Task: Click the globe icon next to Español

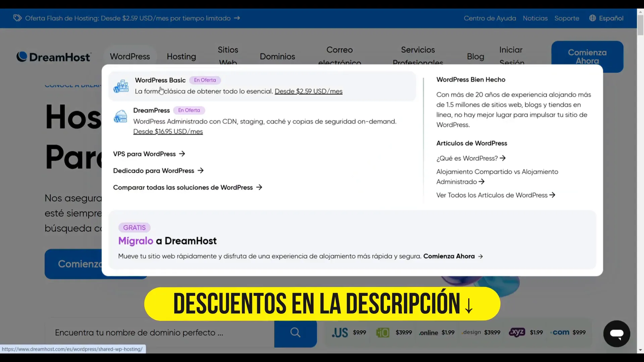Action: 592,18
